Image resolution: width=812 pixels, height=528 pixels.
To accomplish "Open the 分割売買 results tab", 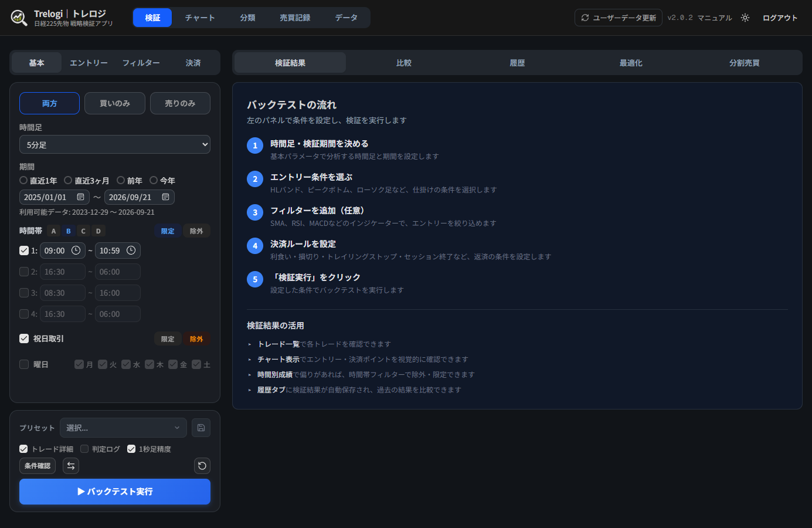I will click(745, 63).
